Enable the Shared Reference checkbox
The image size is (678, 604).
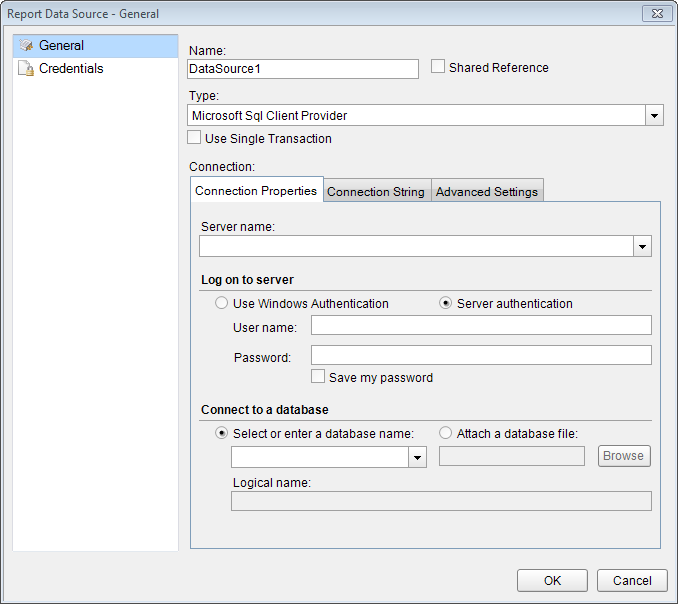438,67
